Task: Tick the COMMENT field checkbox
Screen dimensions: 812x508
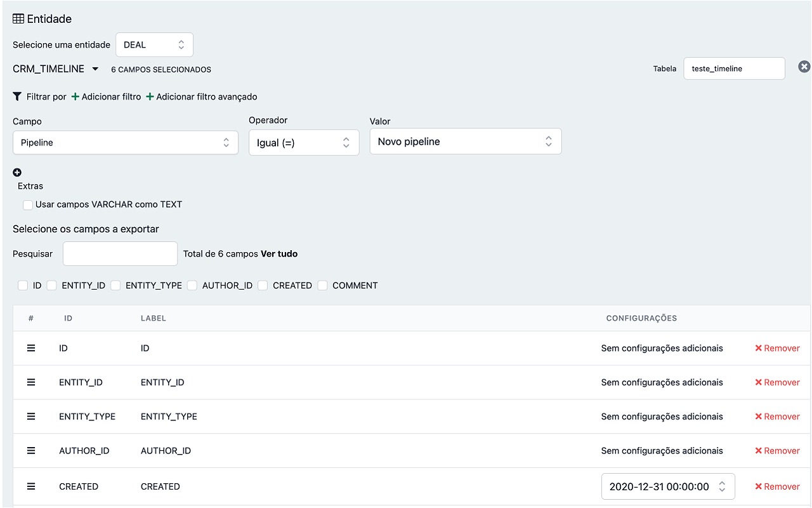Action: (322, 286)
